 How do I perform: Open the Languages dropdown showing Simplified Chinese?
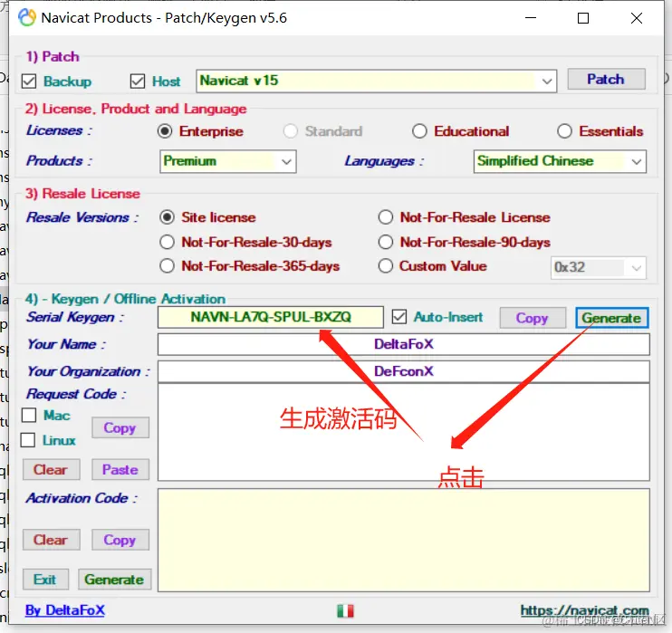click(x=560, y=161)
